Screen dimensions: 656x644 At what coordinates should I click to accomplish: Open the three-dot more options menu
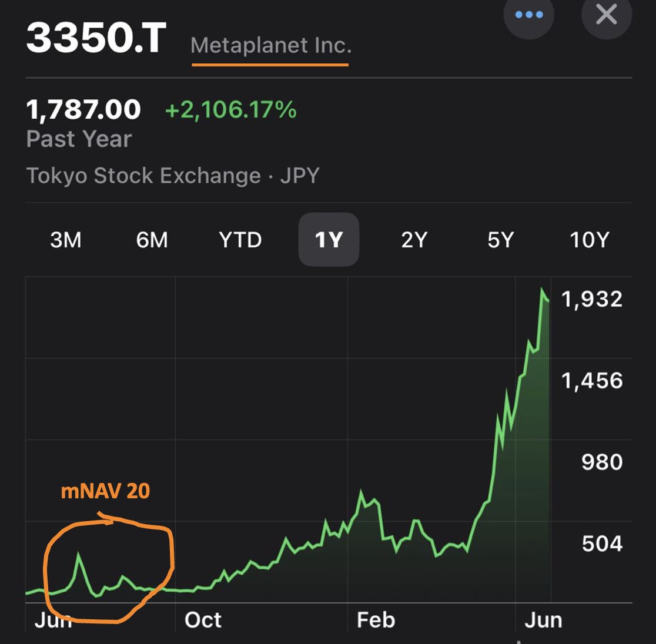pos(529,15)
